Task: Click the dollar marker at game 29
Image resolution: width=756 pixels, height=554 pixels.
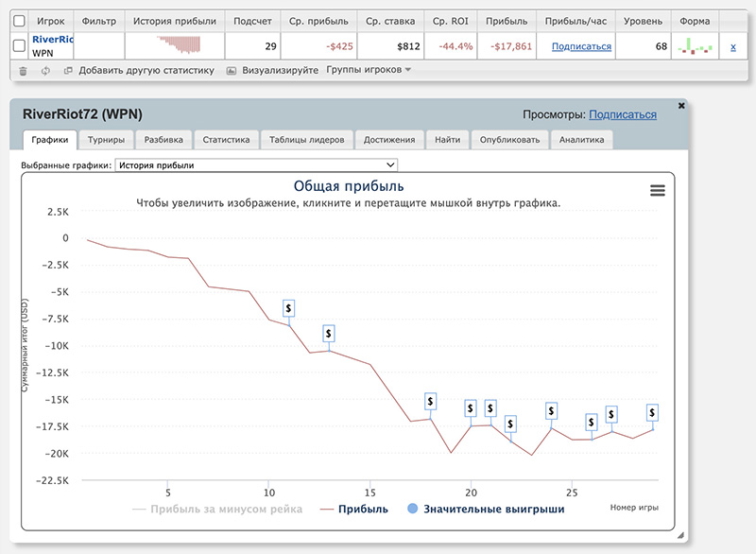Action: click(652, 413)
